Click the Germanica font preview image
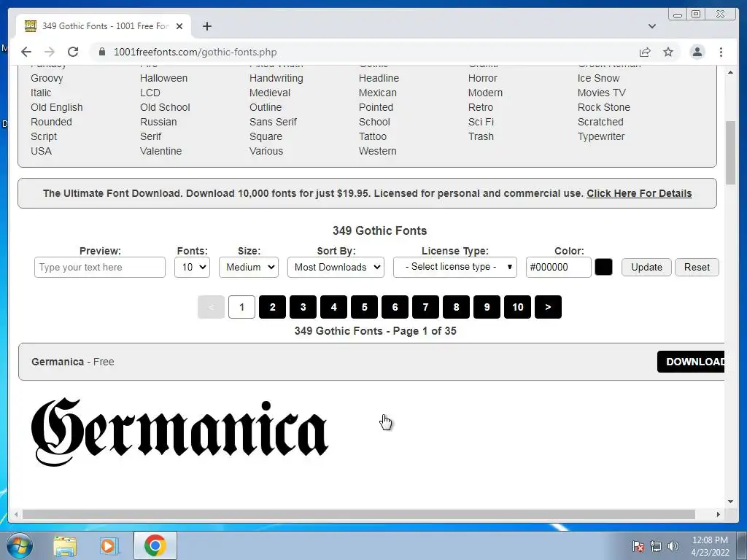The width and height of the screenshot is (747, 560). (179, 432)
